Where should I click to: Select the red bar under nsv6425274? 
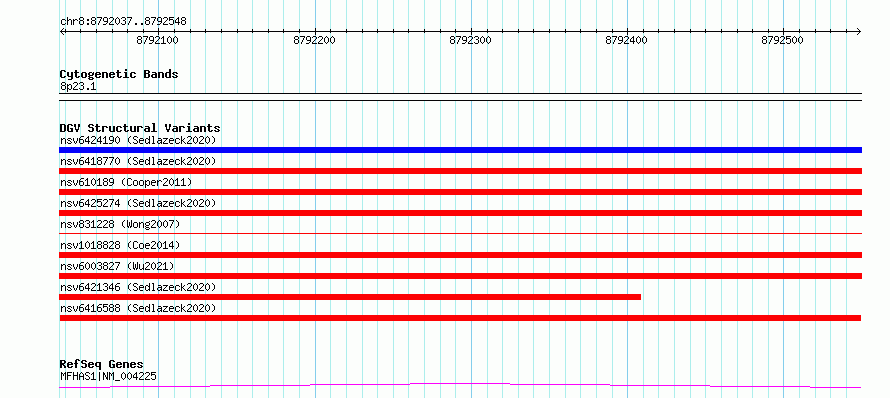[460, 213]
